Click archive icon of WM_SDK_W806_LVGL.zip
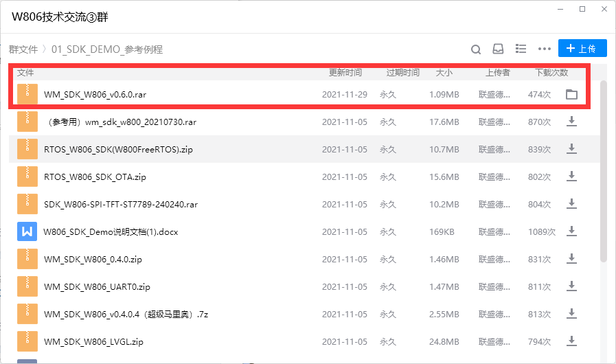Image resolution: width=616 pixels, height=364 pixels. [27, 341]
